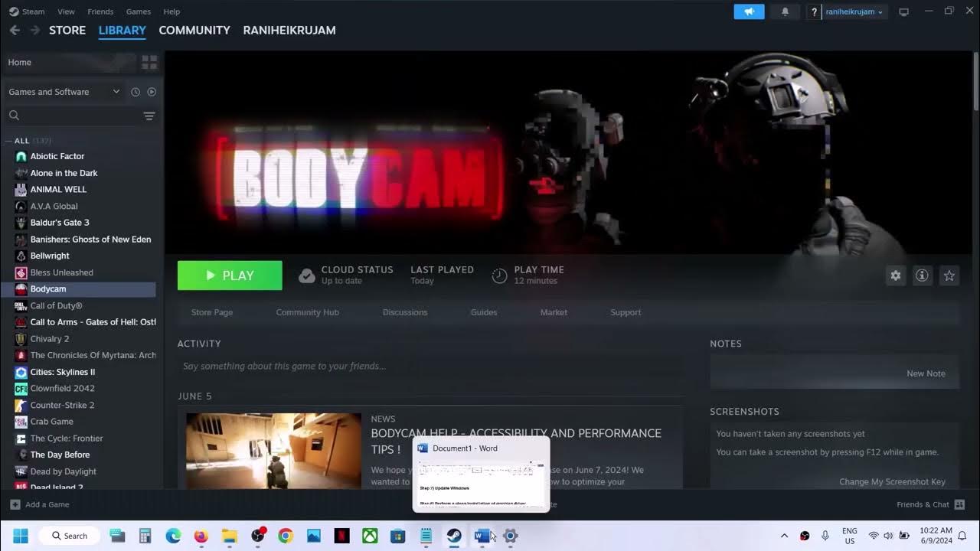Open the raniheikrujam account dropdown
Screen dimensions: 980x551
point(854,11)
